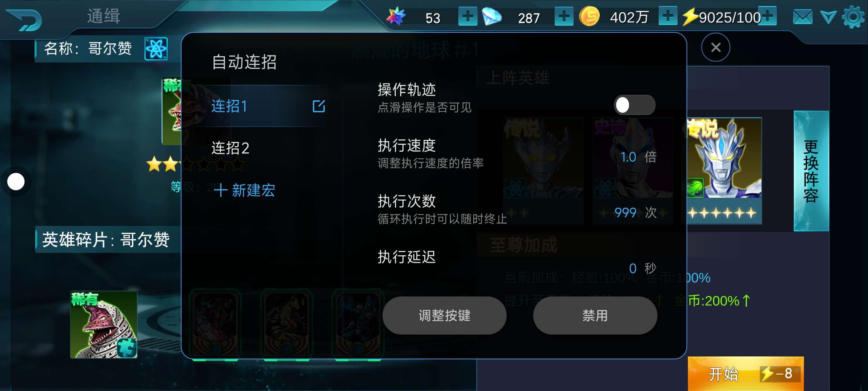Click the atom attribute icon beside 哥尔赞
Screen dimensions: 868x391
[x=156, y=49]
